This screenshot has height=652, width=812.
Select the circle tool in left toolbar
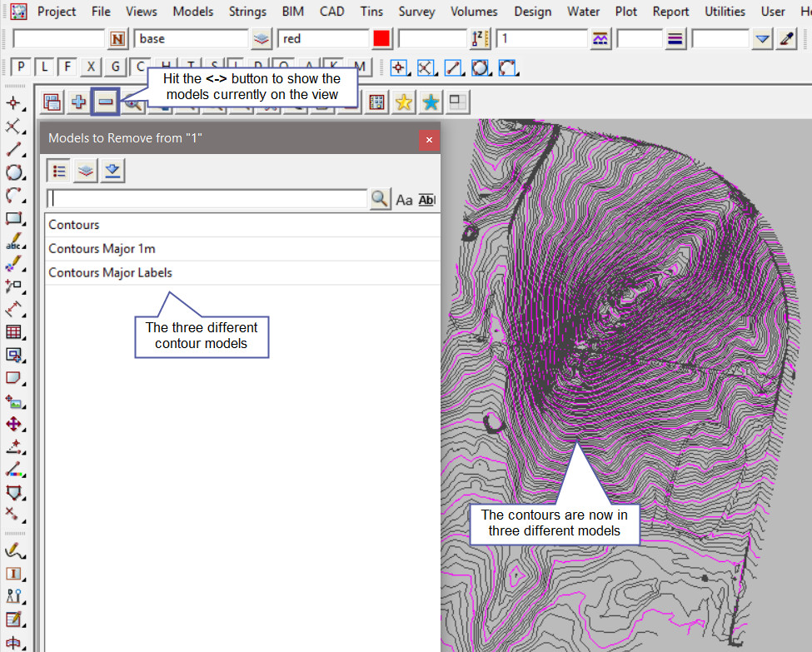13,172
